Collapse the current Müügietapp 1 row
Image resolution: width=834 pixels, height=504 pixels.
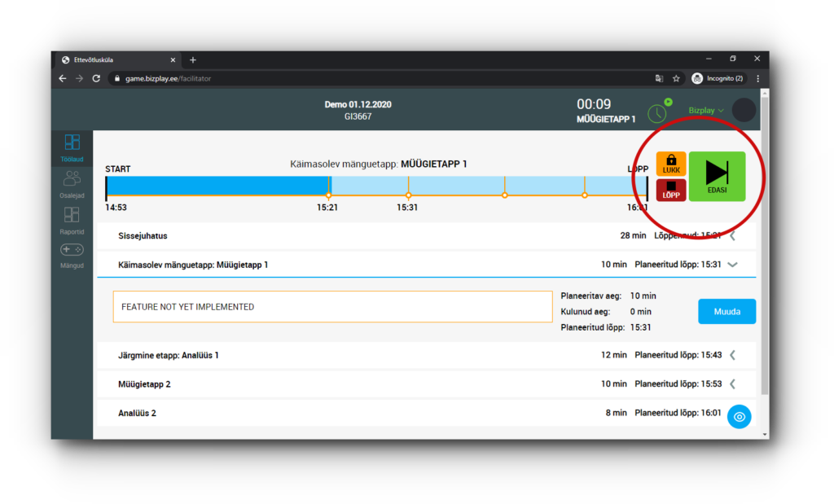(732, 265)
